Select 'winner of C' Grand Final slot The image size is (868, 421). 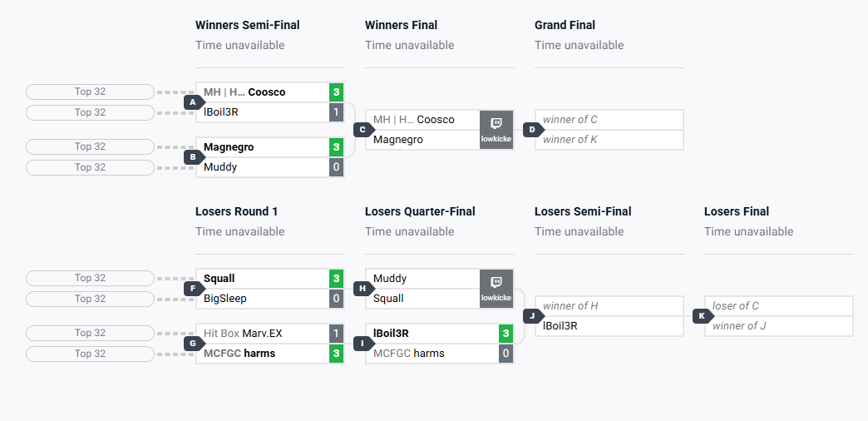click(x=609, y=120)
